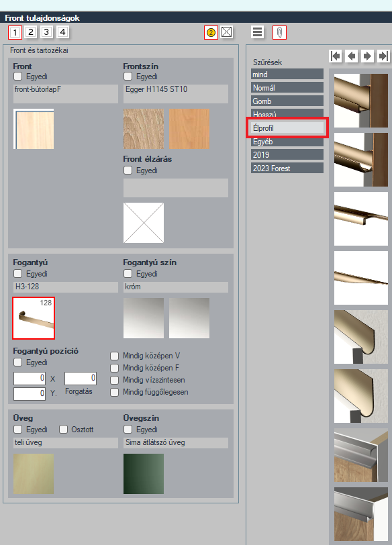This screenshot has width=392, height=545.
Task: Check Mindig középen V option
Action: [x=114, y=356]
